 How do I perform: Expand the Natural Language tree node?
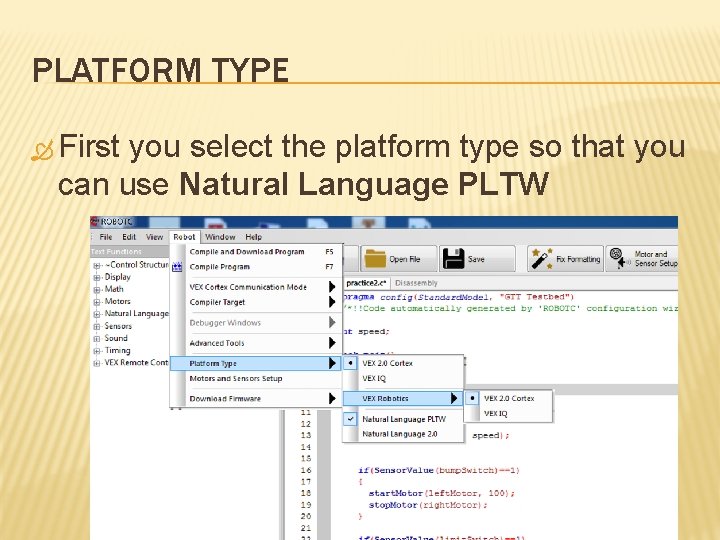click(x=96, y=314)
